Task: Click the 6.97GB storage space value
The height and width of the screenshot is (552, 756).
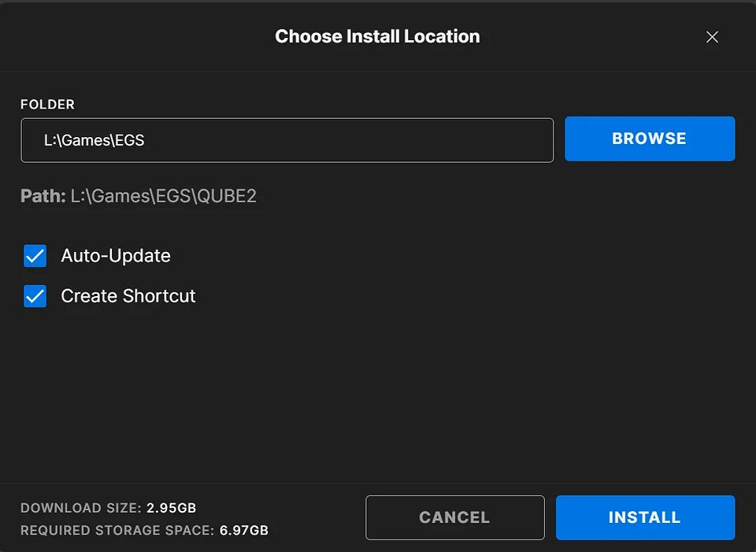Action: [x=243, y=531]
